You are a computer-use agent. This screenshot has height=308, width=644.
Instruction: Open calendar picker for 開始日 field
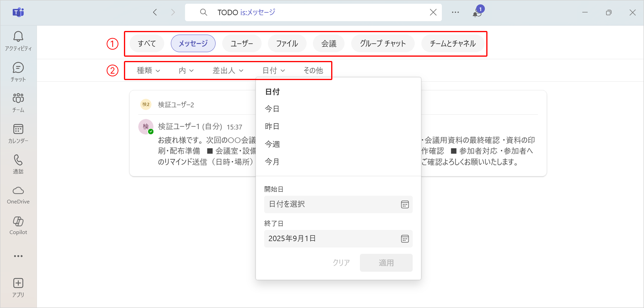(404, 205)
